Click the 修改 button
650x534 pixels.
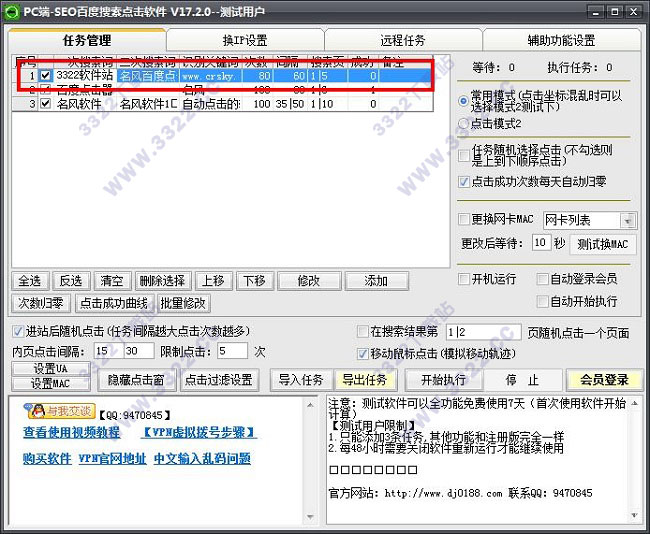pos(309,281)
